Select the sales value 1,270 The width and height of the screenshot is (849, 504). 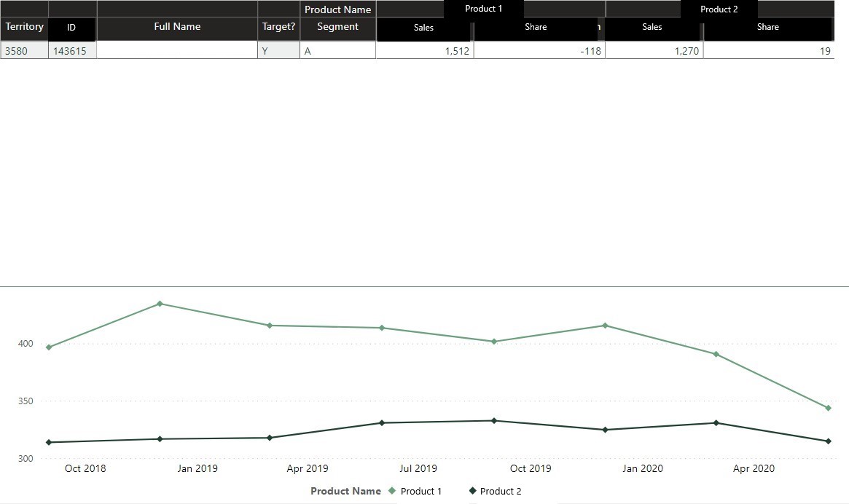[x=654, y=51]
